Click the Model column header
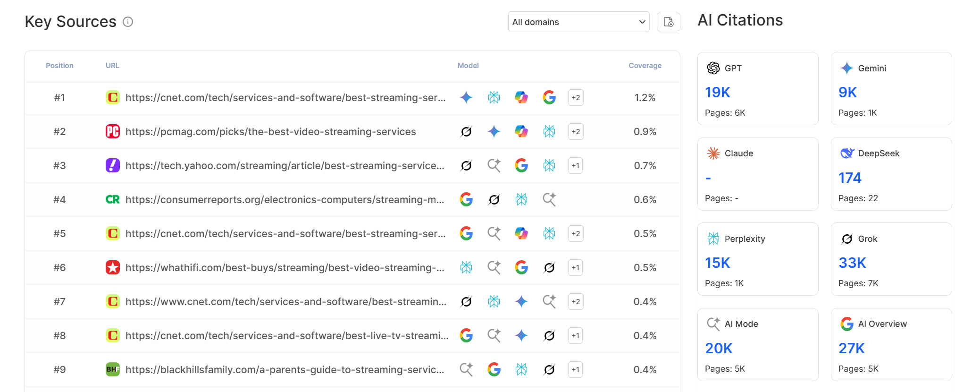 (x=468, y=66)
